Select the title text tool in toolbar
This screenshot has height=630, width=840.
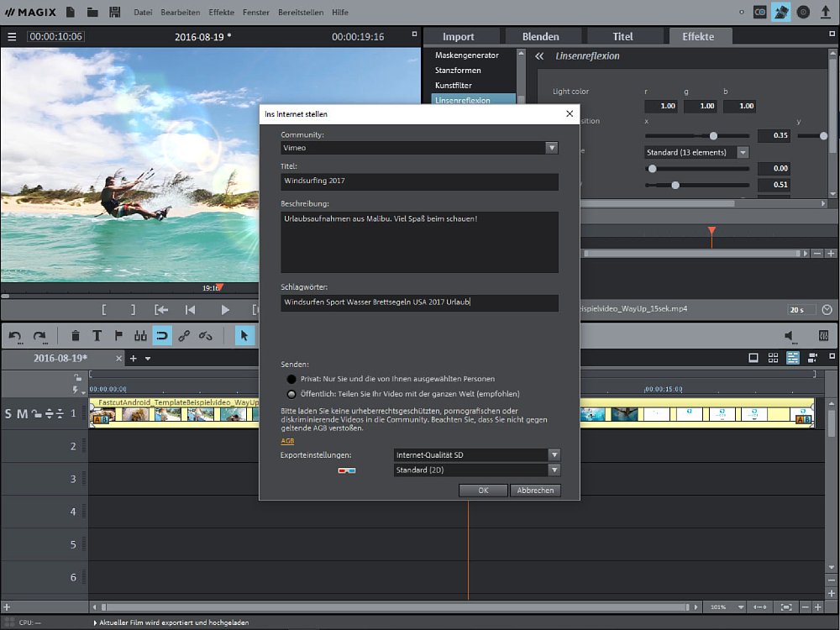pyautogui.click(x=97, y=336)
